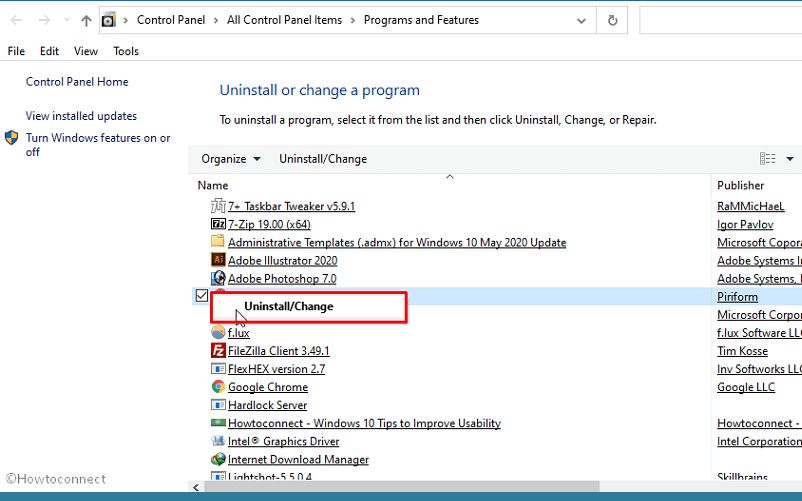Select Hardlock Server entry
This screenshot has width=802, height=501.
(267, 405)
